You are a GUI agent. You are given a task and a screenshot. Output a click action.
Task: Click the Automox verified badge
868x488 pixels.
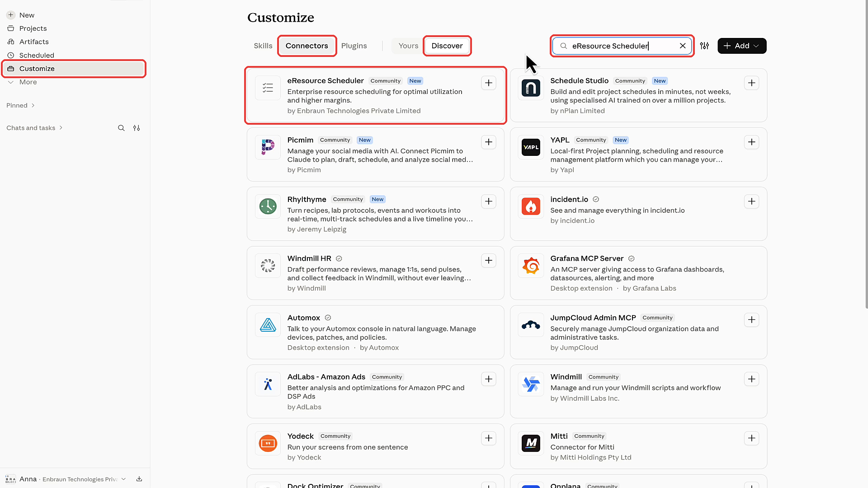(x=328, y=318)
